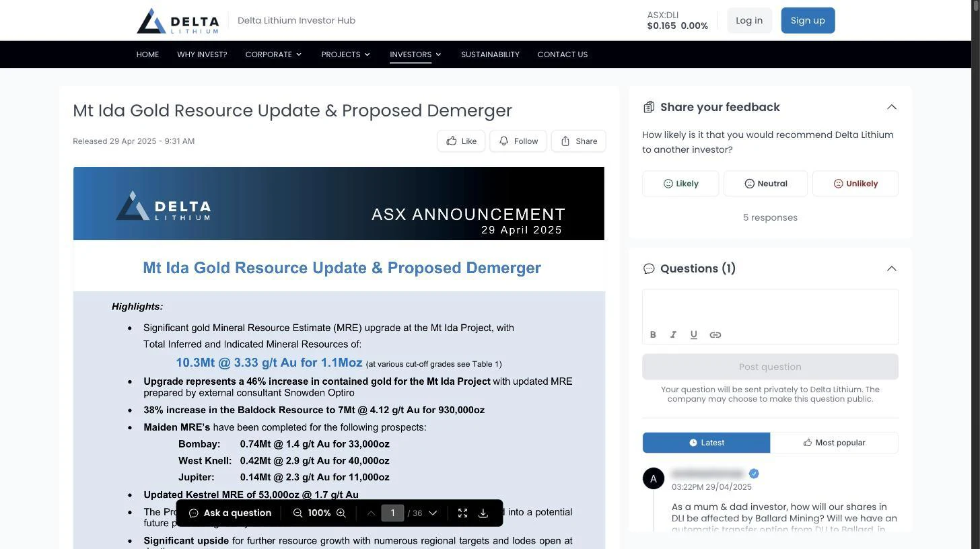
Task: Click the Sign up button
Action: tap(808, 20)
